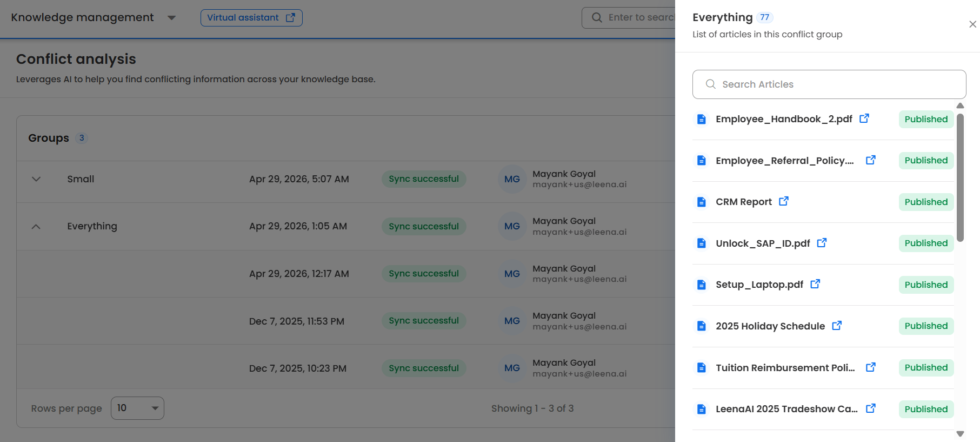Open Unlock_SAP_ID.pdf external link icon
Screen dimensions: 980x442
[x=822, y=242]
